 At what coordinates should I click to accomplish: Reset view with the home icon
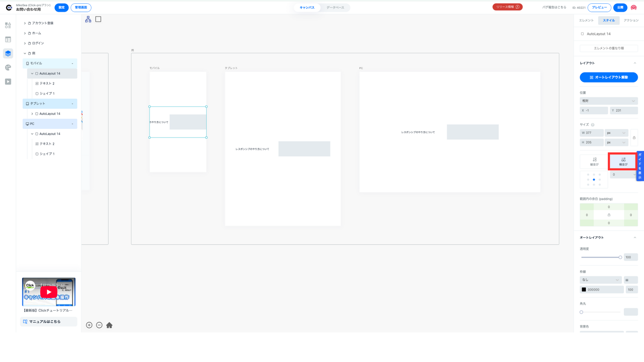pyautogui.click(x=109, y=325)
